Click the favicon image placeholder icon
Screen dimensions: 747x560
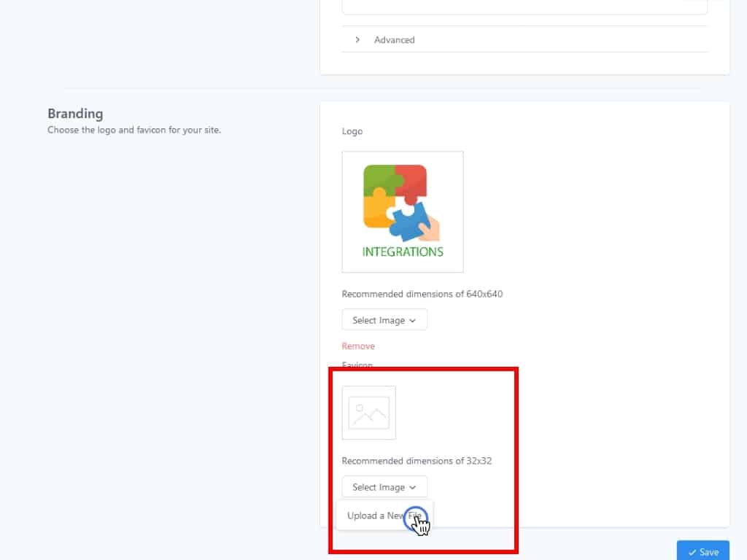pos(369,413)
